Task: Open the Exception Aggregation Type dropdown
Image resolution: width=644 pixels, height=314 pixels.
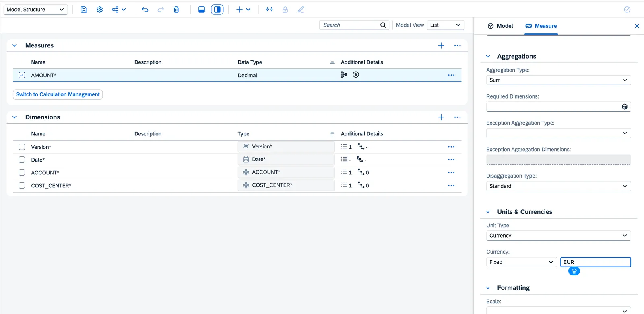Action: tap(558, 133)
